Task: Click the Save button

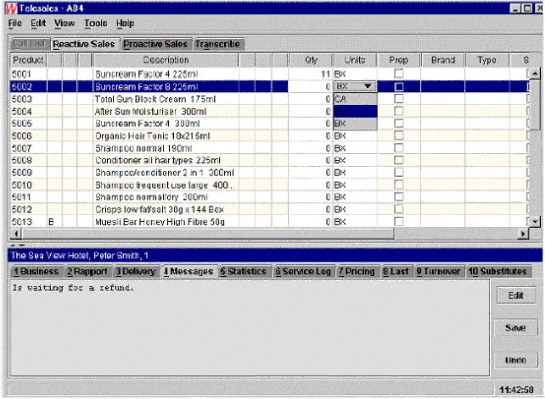Action: 516,328
